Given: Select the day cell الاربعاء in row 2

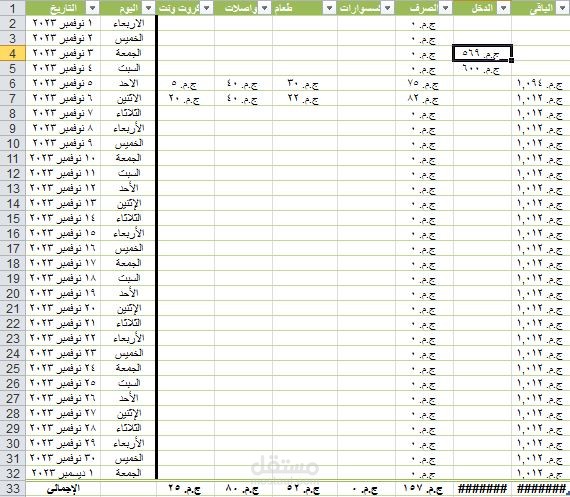Looking at the screenshot, I should 128,23.
